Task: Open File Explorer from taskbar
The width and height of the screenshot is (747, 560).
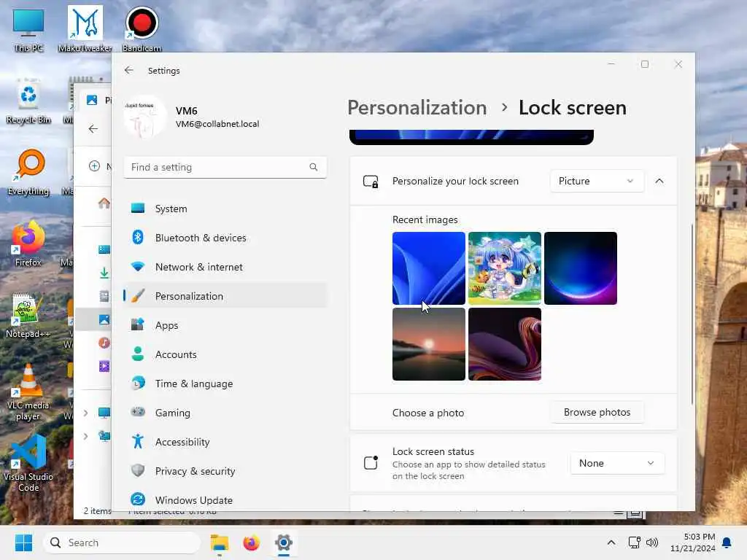Action: coord(219,542)
